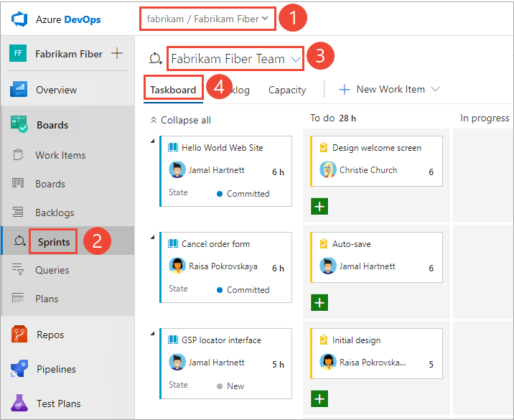
Task: Click Christie Church avatar on Design welcome screen
Action: point(328,170)
